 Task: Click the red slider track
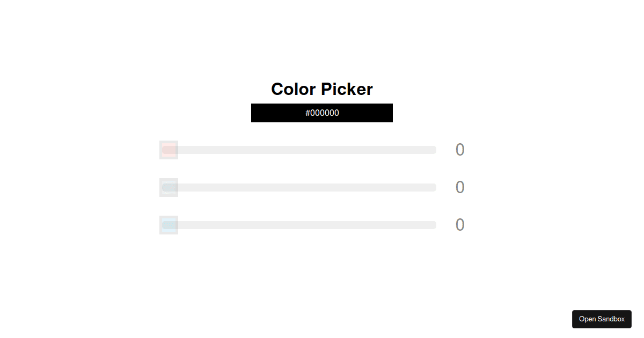[x=298, y=150]
